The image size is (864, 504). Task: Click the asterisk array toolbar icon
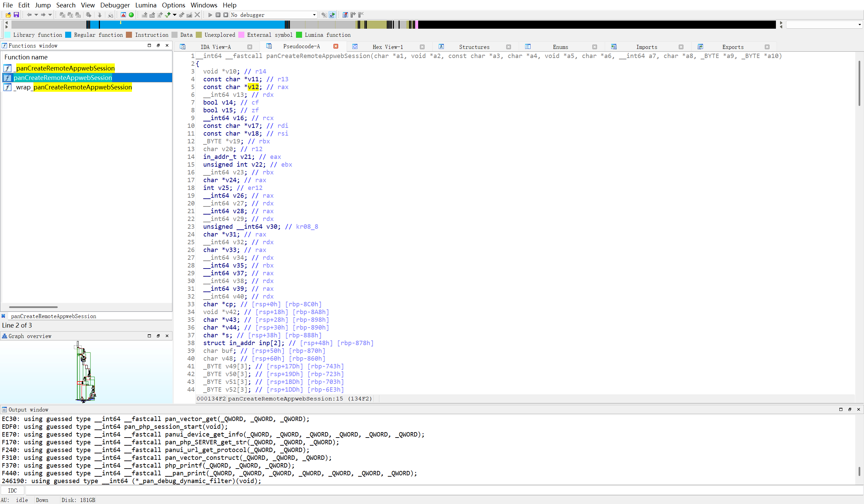[x=182, y=15]
